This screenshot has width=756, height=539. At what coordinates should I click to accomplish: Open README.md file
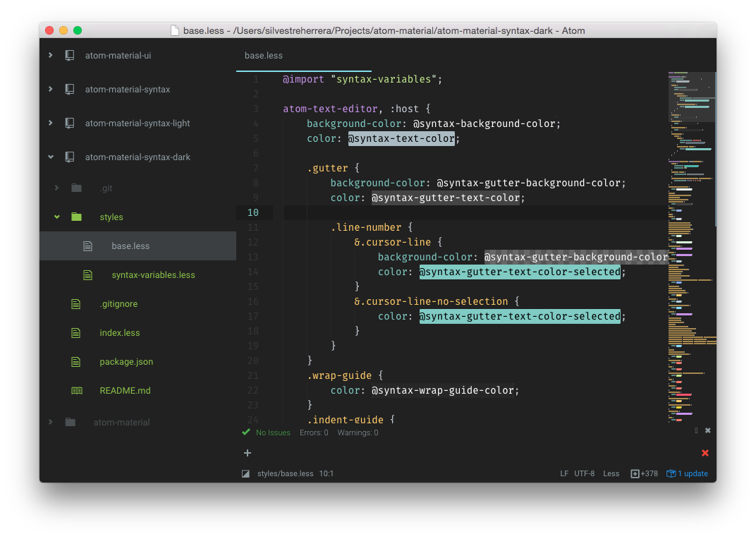pyautogui.click(x=125, y=390)
